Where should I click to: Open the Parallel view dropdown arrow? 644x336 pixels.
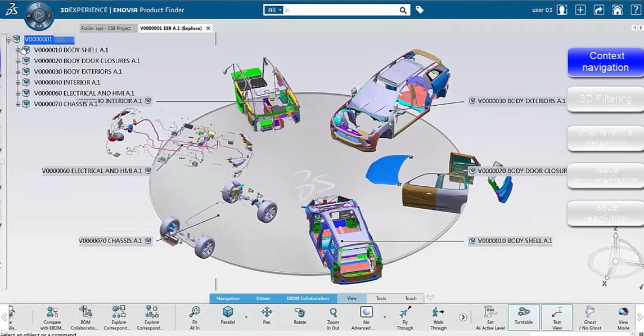(246, 317)
